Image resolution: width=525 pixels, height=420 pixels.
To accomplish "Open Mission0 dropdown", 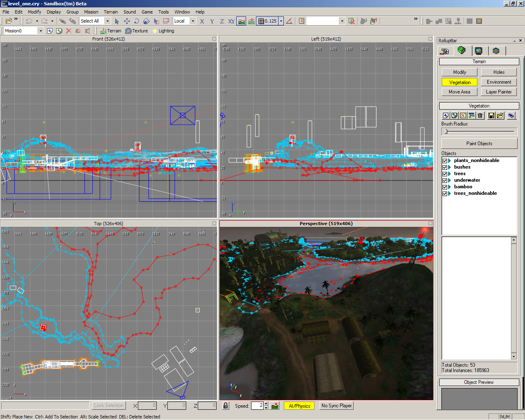I will click(x=41, y=31).
